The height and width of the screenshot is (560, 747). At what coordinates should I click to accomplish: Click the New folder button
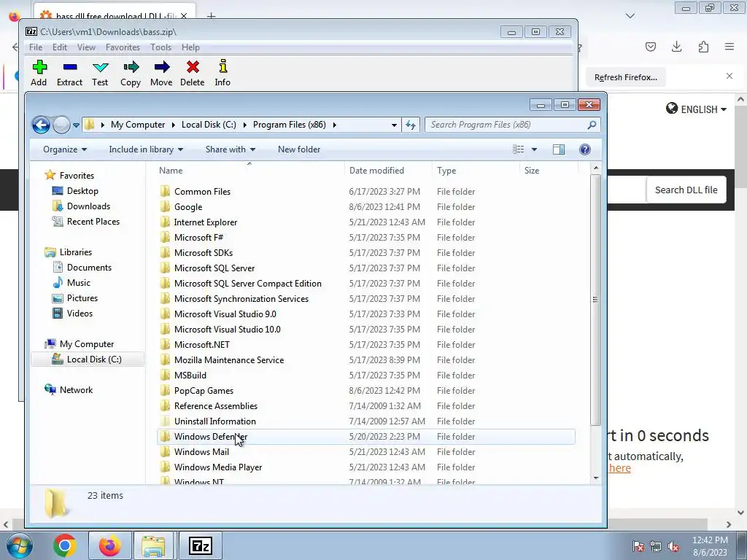(299, 149)
